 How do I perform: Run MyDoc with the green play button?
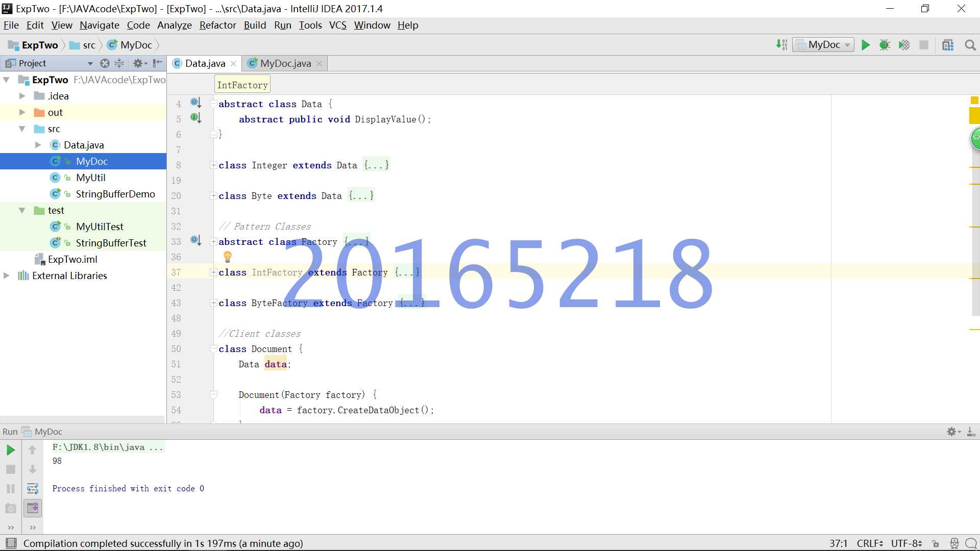(x=866, y=45)
